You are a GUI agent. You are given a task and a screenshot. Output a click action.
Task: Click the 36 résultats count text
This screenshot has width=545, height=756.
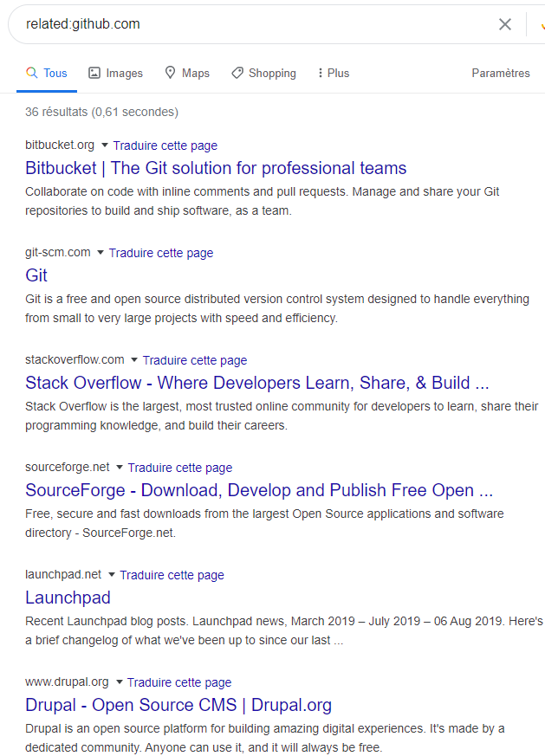[x=101, y=112]
